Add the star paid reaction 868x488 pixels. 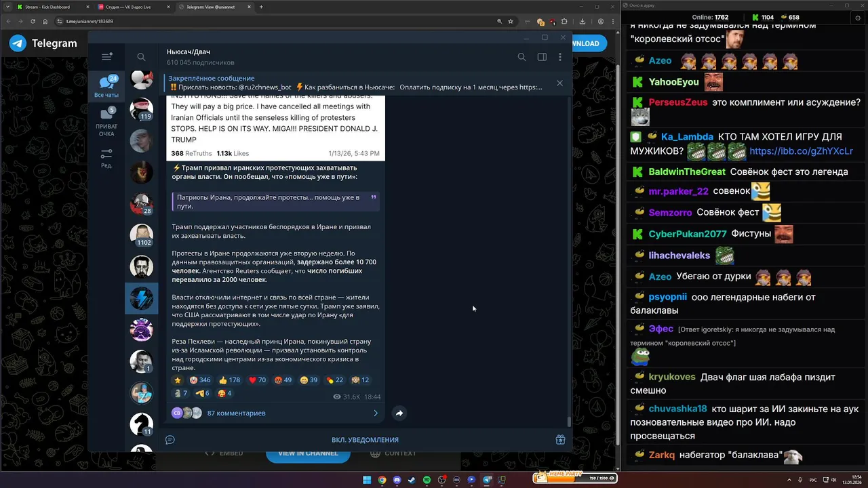click(178, 380)
